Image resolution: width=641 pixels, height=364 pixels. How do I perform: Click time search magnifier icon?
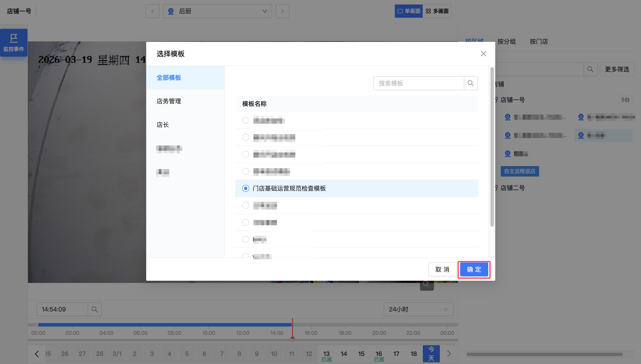click(x=94, y=309)
